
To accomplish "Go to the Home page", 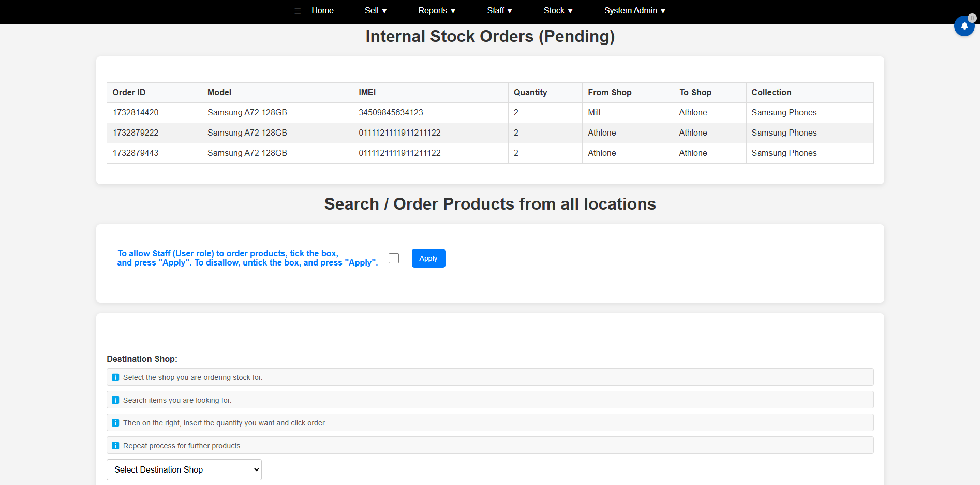I will coord(322,11).
